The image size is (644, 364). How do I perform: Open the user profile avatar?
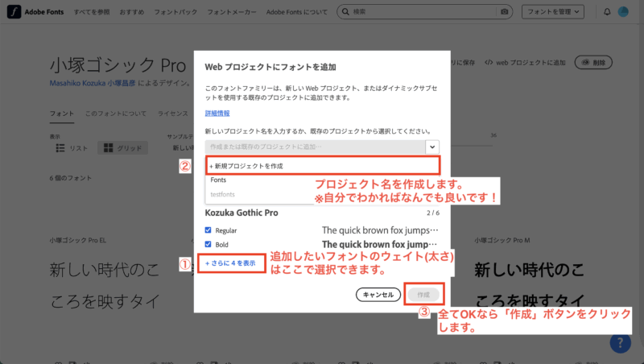tap(623, 12)
